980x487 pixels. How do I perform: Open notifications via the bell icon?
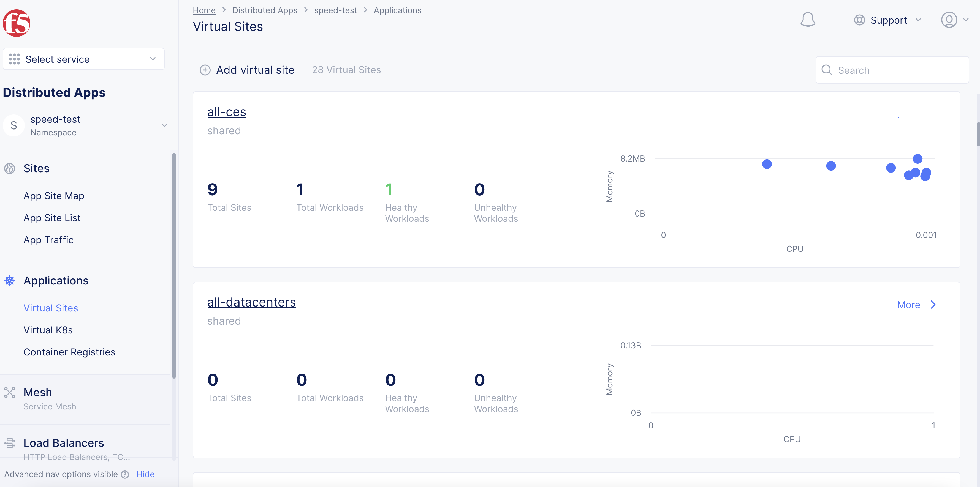(x=808, y=20)
